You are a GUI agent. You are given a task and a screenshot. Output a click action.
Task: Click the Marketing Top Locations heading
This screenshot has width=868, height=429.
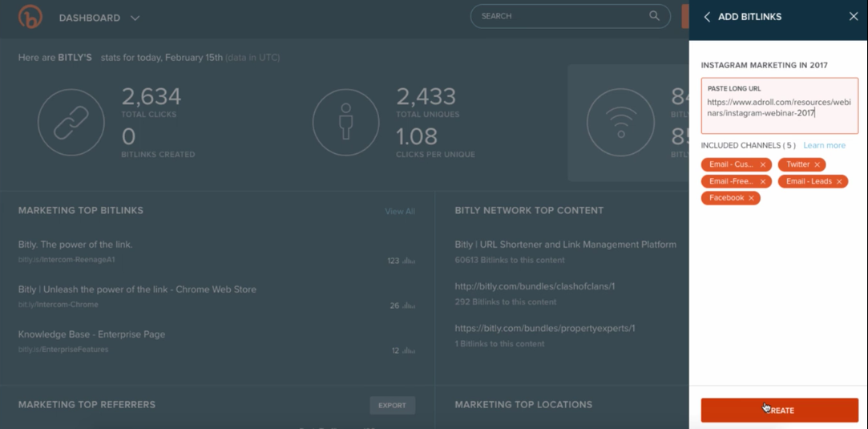pyautogui.click(x=523, y=405)
